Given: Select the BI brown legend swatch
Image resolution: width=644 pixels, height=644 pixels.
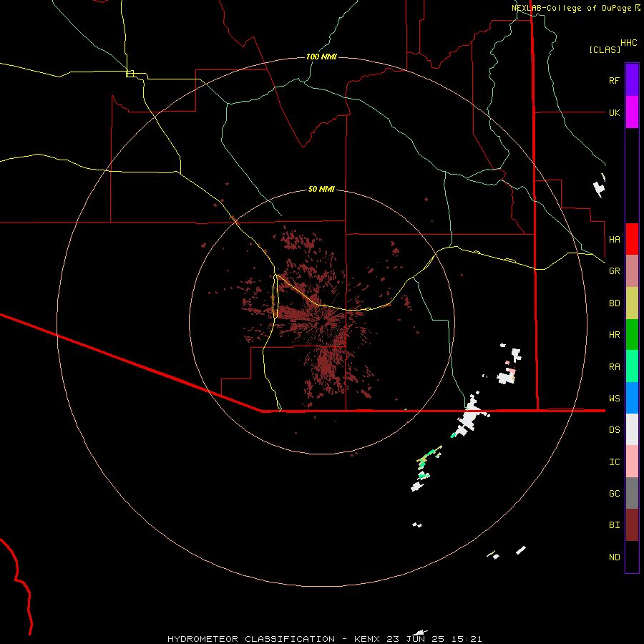Looking at the screenshot, I should 632,525.
